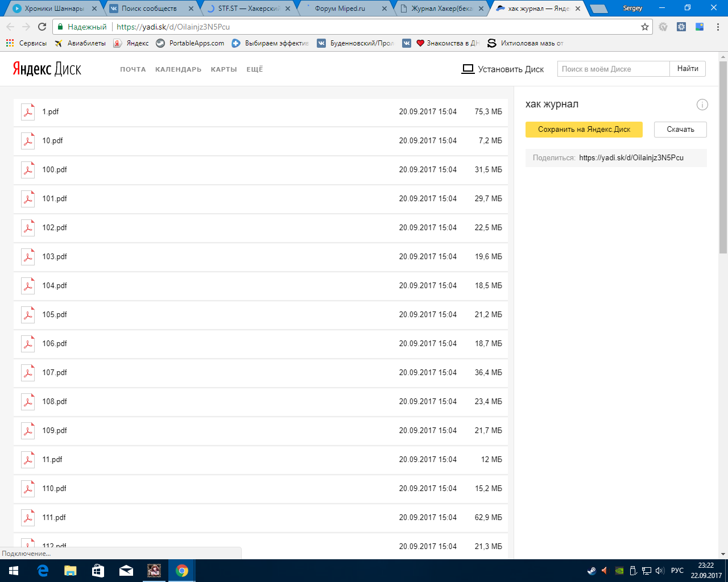Open the КАЛЕНДАРЬ menu item

pos(179,69)
